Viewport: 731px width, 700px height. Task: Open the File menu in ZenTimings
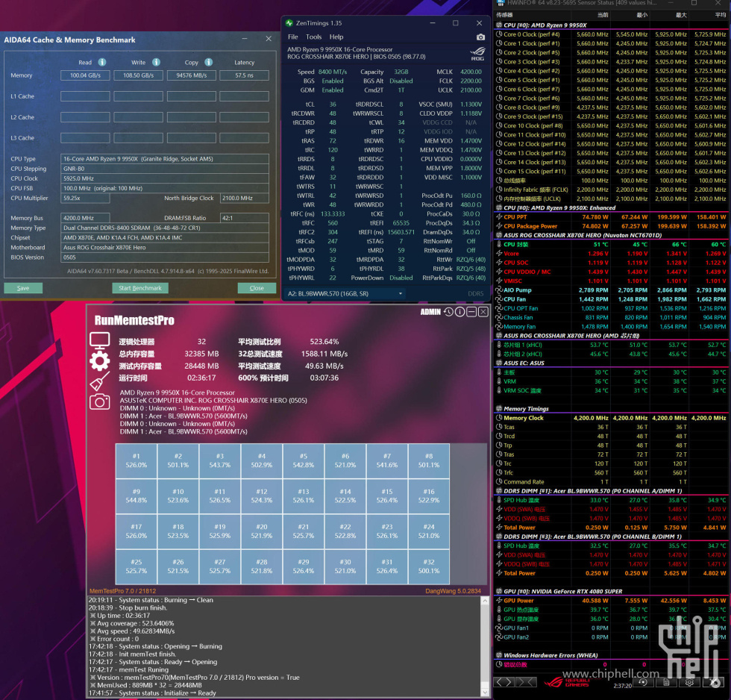[292, 37]
